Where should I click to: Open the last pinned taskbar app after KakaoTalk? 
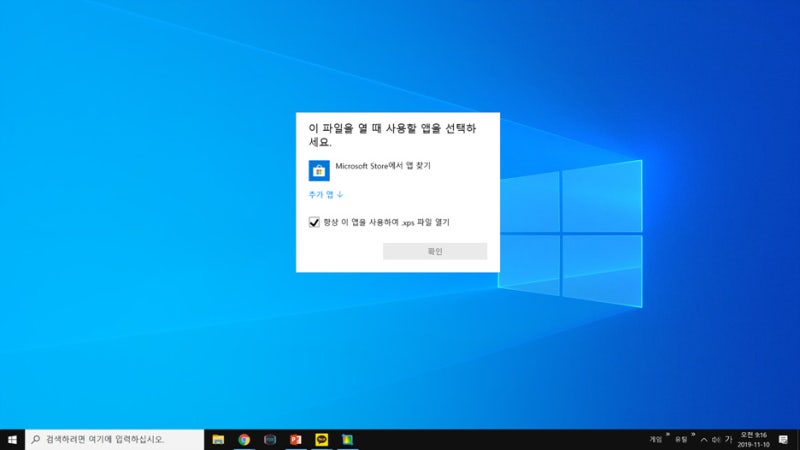[x=347, y=439]
